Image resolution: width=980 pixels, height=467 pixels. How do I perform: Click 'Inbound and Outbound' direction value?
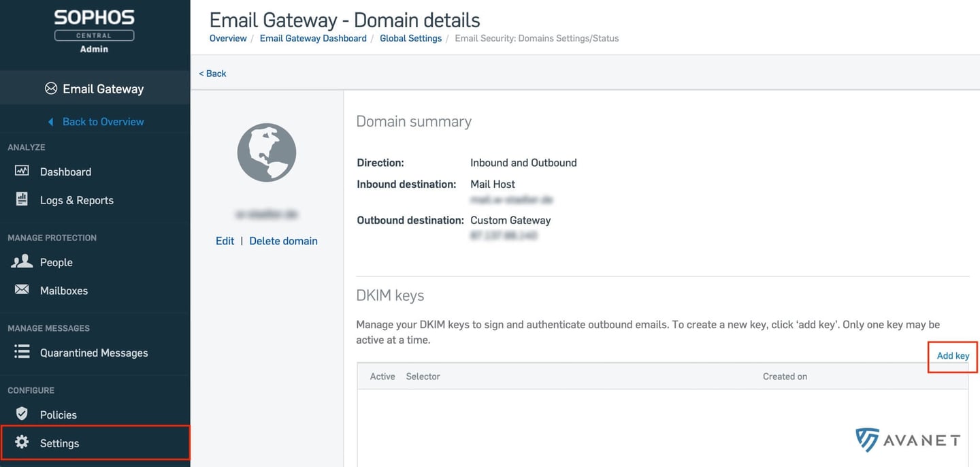pos(523,163)
